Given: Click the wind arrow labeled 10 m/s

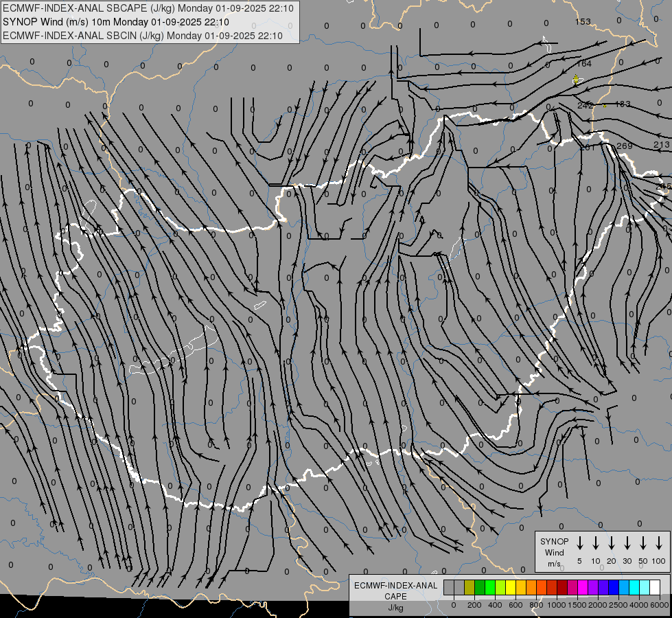Looking at the screenshot, I should click(x=595, y=543).
